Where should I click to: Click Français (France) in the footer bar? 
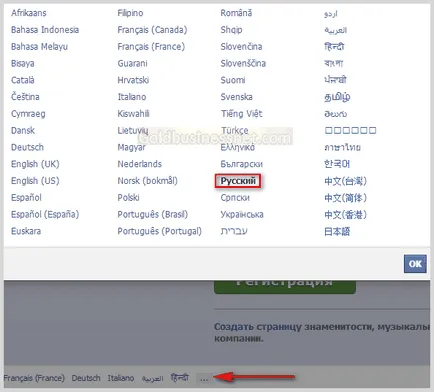pyautogui.click(x=34, y=378)
